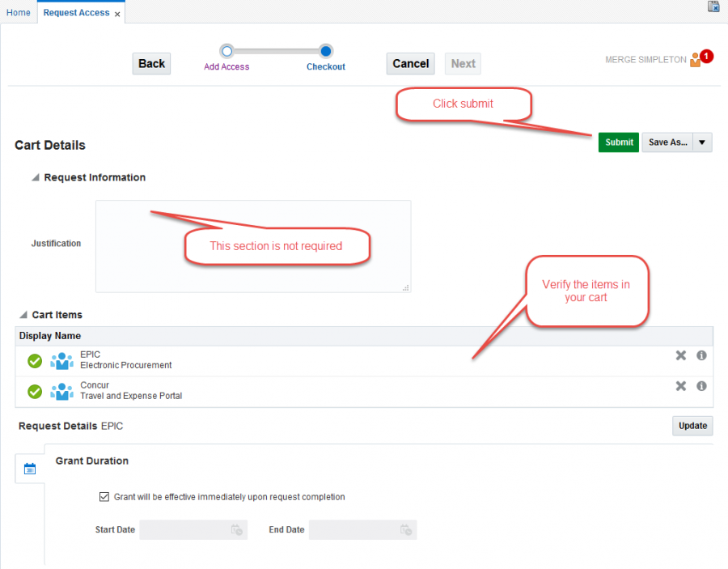The image size is (728, 569).
Task: Click the green Submit button
Action: click(x=619, y=142)
